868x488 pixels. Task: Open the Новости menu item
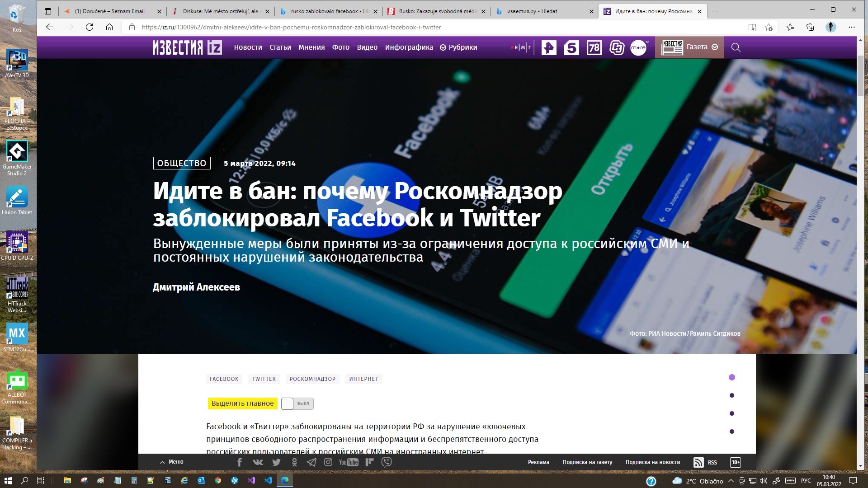click(248, 47)
